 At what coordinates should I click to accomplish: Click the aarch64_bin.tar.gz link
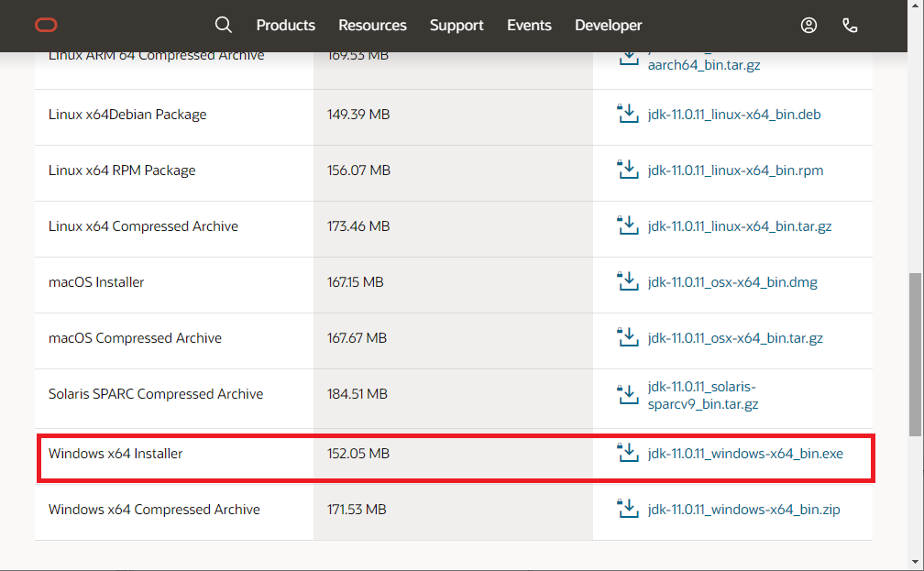click(704, 65)
